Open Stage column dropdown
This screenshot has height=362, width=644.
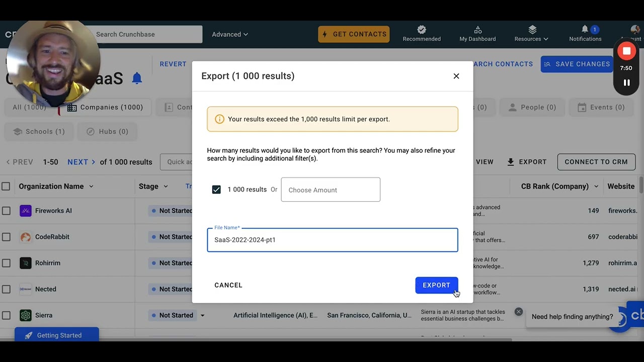coord(166,187)
